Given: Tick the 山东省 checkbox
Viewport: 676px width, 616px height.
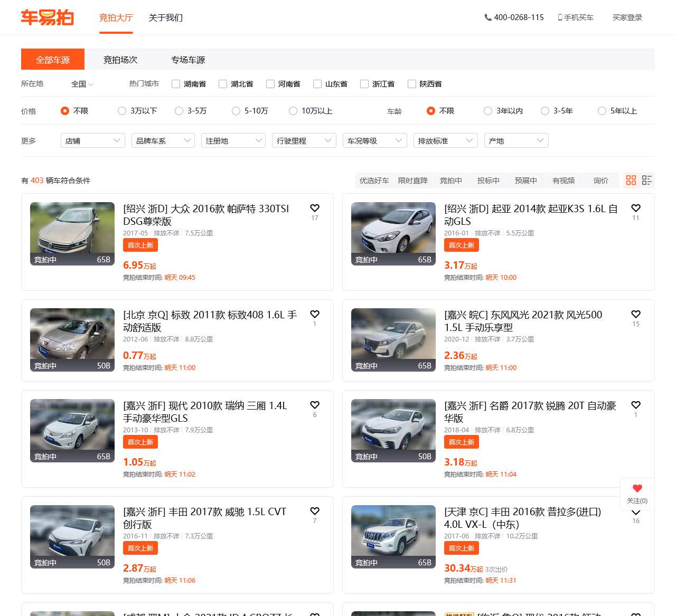Looking at the screenshot, I should coord(317,84).
